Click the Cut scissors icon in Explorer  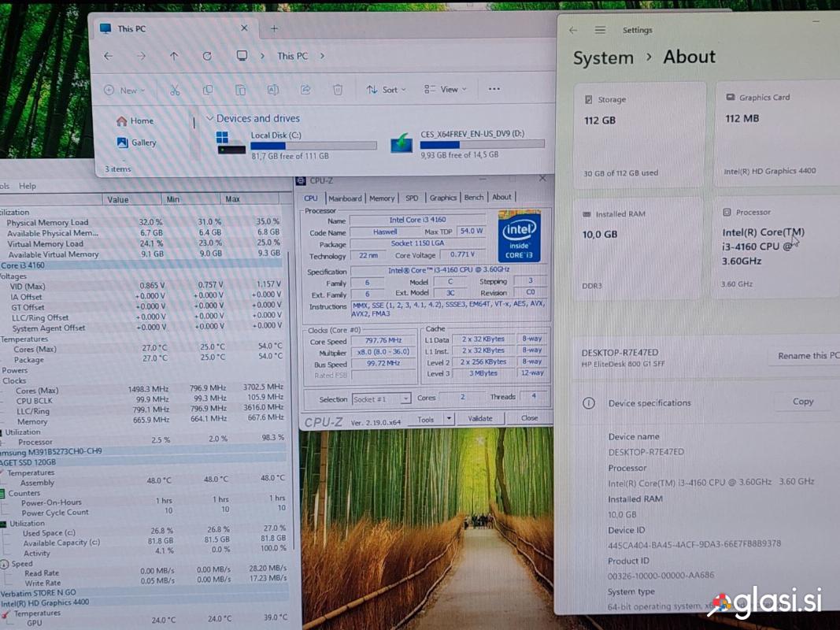(175, 90)
